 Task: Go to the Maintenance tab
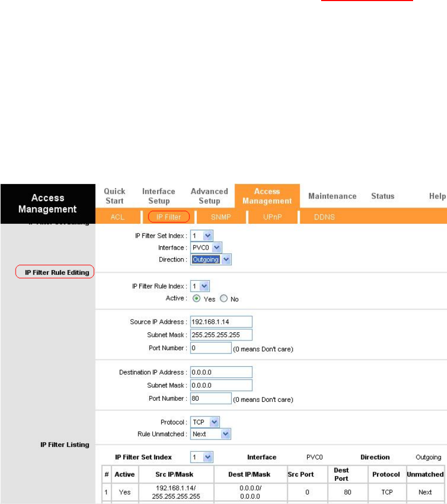pos(332,196)
